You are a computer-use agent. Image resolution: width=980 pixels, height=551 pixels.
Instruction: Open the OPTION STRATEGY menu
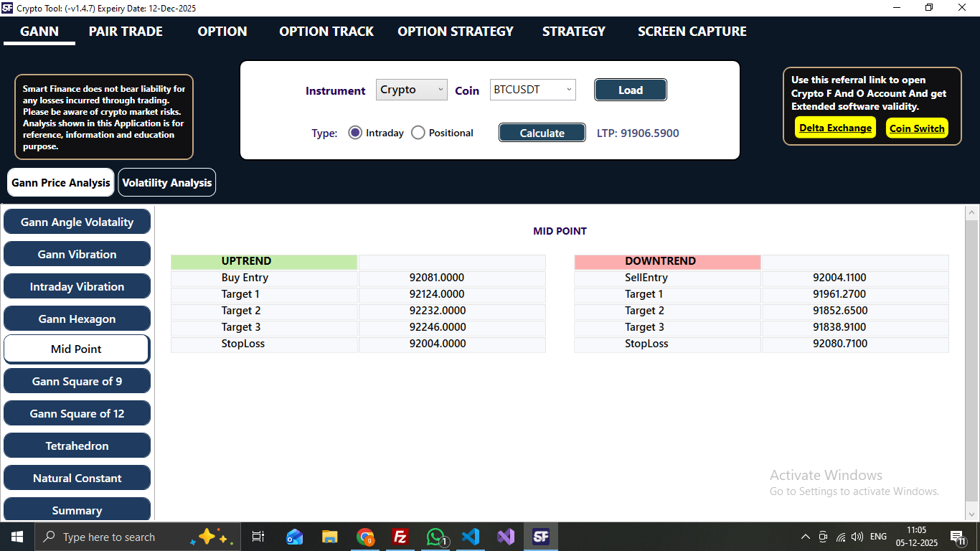455,32
